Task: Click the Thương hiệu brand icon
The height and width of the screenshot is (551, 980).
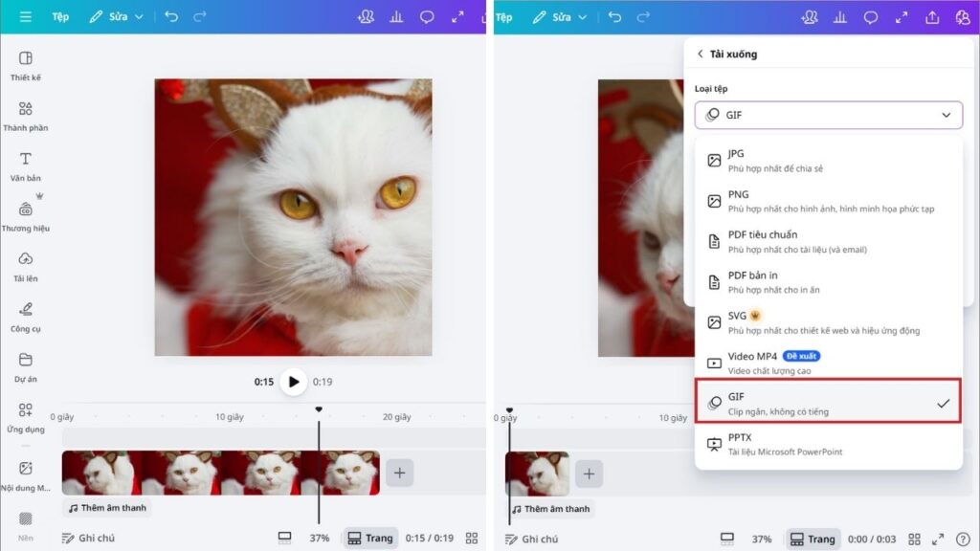Action: click(26, 215)
